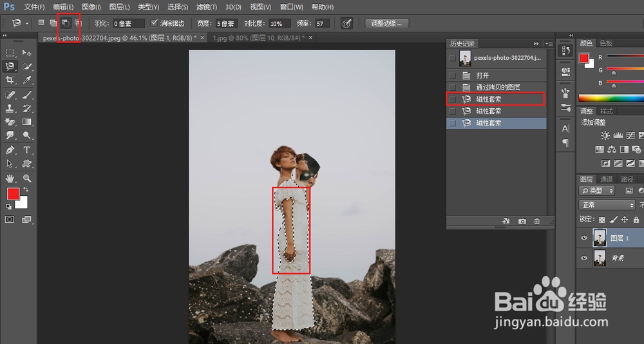Click the Subtract from Selection mode icon
644x344 pixels.
65,23
